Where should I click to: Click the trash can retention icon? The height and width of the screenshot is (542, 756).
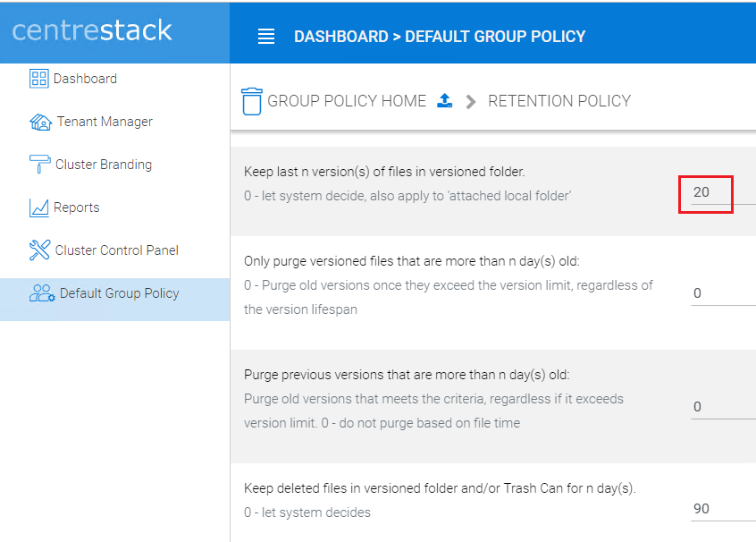(252, 101)
